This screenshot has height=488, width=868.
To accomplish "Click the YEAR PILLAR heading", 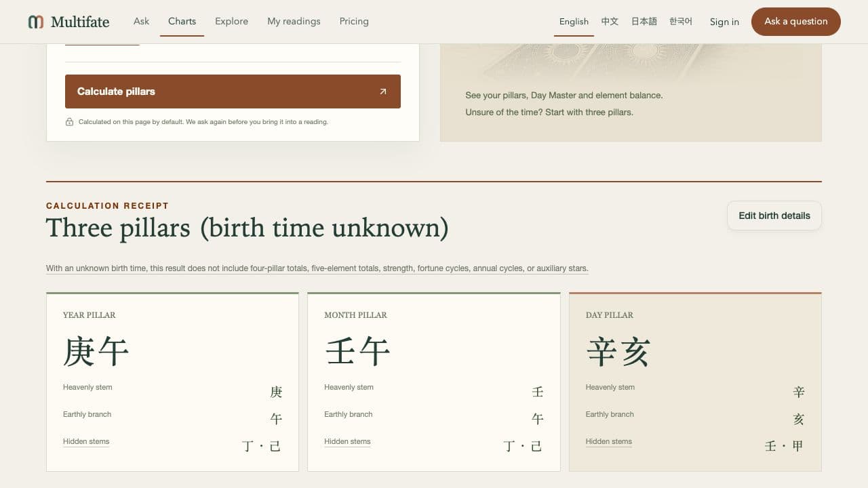I will click(x=90, y=315).
